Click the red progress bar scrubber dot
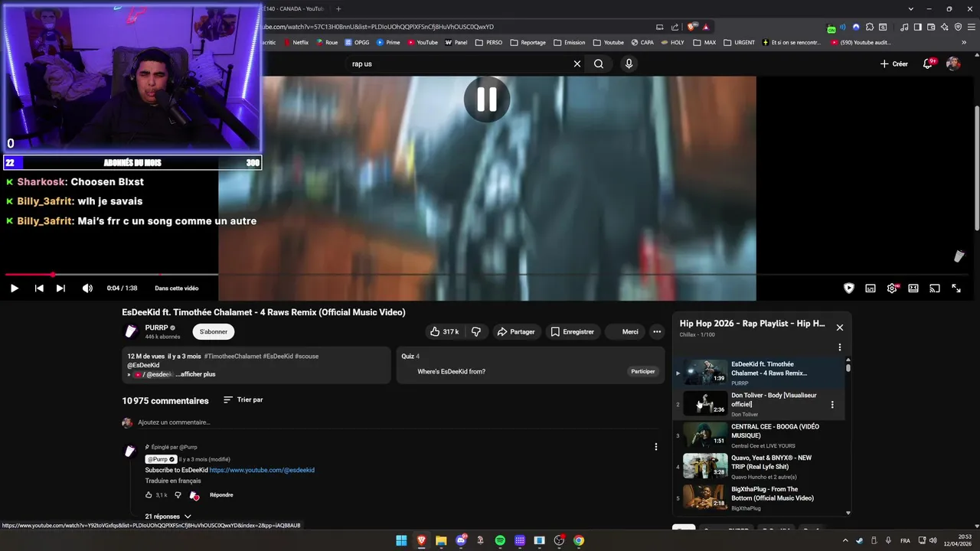980x551 pixels. pyautogui.click(x=52, y=275)
